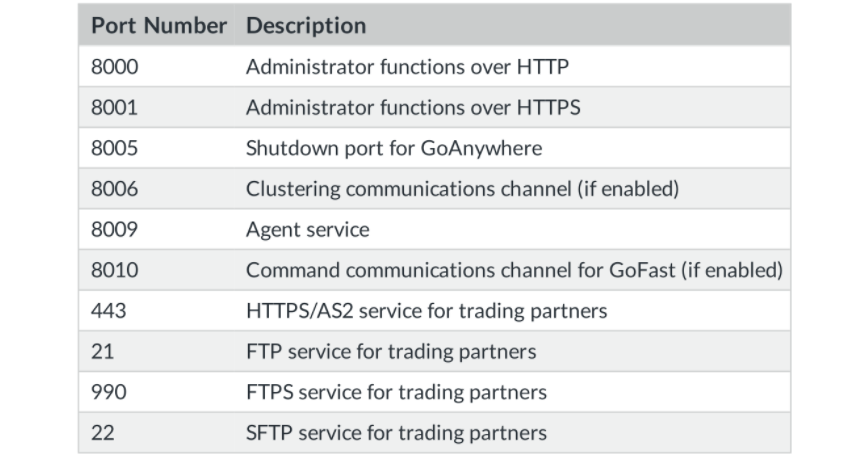
Task: Click "Clustering communications channel" description
Action: tap(462, 189)
